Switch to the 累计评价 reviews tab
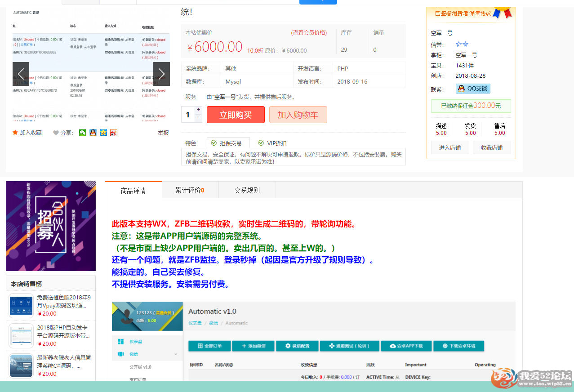Viewport: 574px width, 392px height. point(190,190)
